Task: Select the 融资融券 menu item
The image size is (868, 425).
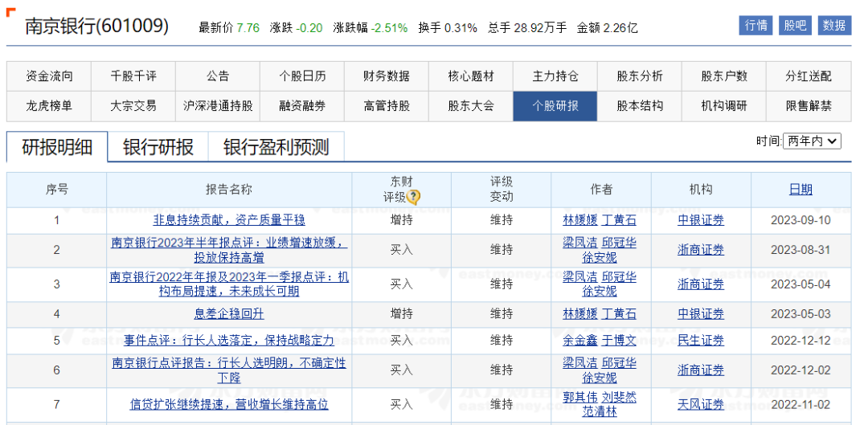Action: tap(302, 106)
